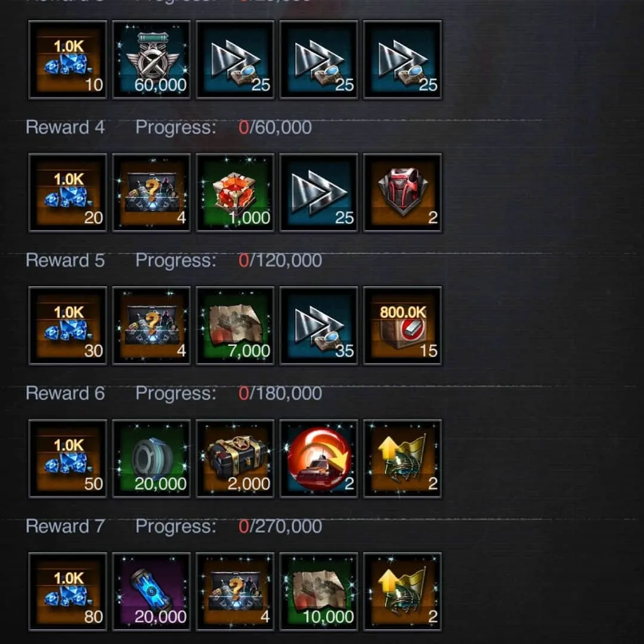The width and height of the screenshot is (644, 644).
Task: Select the red backpack gear item in Reward 4
Action: (402, 193)
